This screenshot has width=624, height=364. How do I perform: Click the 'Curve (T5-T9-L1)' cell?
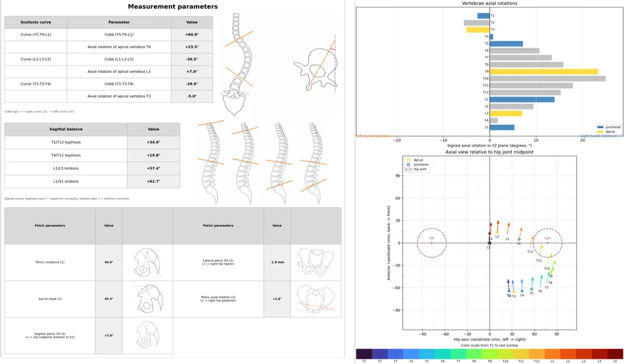click(36, 35)
